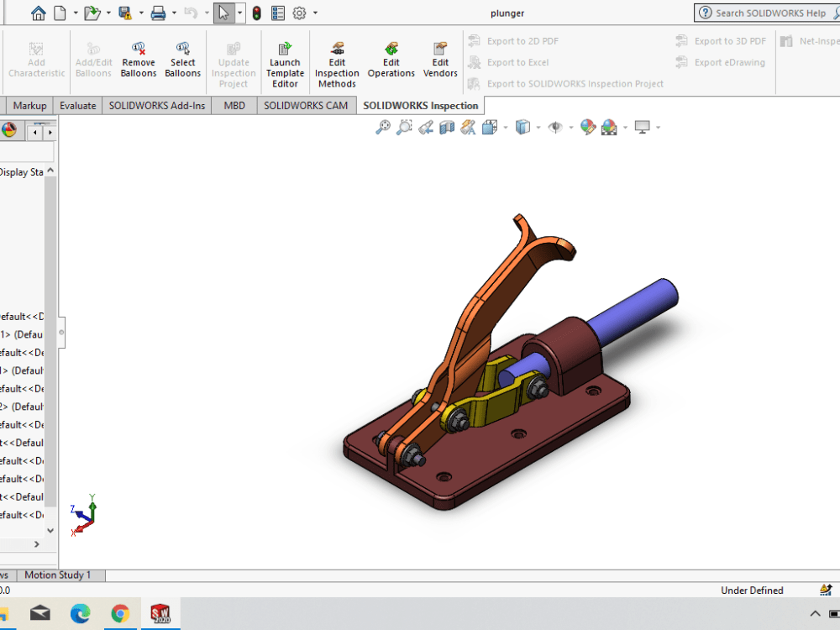Viewport: 840px width, 630px height.
Task: Click Export to 3D PDF
Action: tap(727, 40)
